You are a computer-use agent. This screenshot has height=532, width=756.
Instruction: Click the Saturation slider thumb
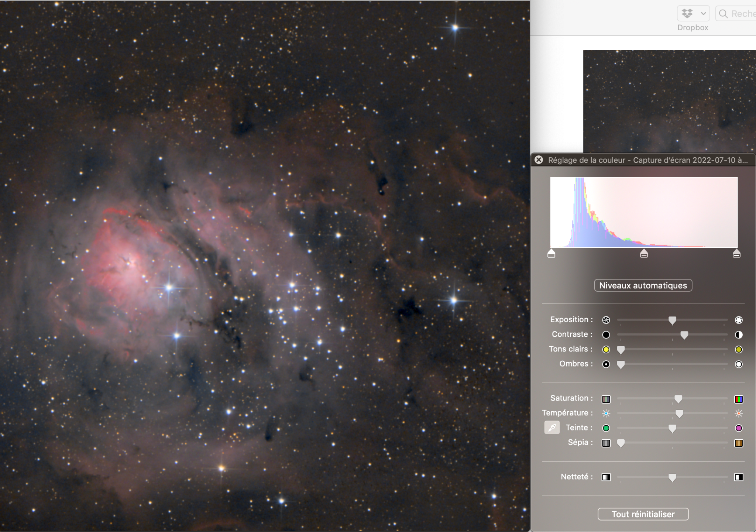[x=678, y=399]
